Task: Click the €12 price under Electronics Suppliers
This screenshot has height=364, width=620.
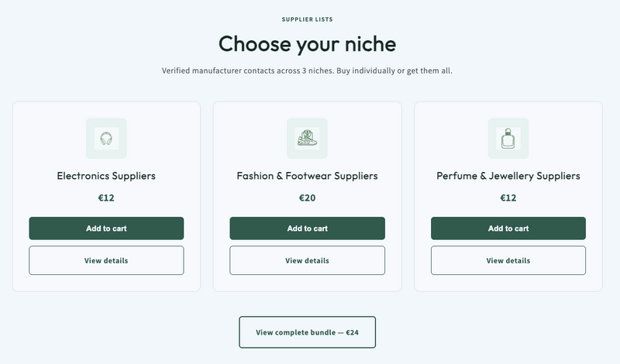Action: [x=106, y=197]
